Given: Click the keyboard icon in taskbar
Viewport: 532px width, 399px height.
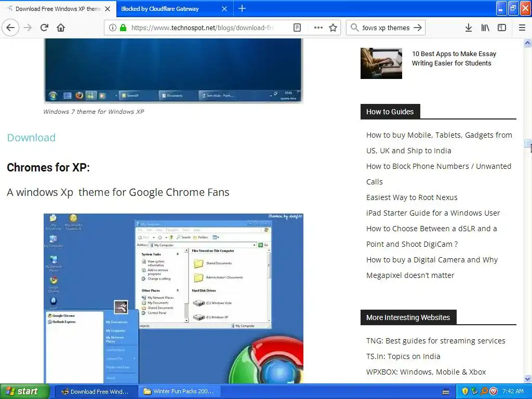Looking at the screenshot, I should [446, 392].
